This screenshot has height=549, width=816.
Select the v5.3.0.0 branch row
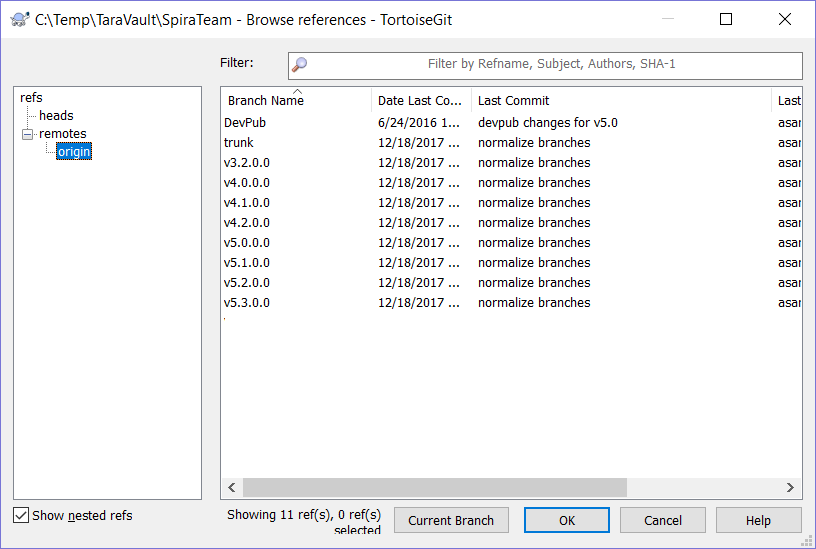click(x=247, y=303)
